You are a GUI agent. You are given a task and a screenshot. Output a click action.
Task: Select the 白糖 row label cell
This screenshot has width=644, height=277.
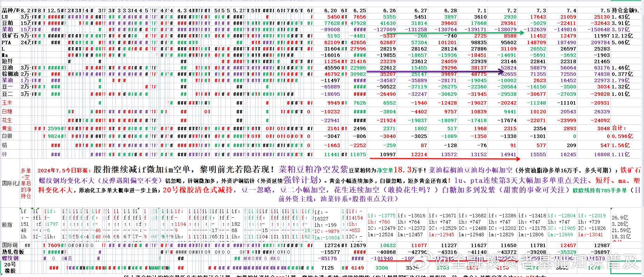tap(11, 112)
